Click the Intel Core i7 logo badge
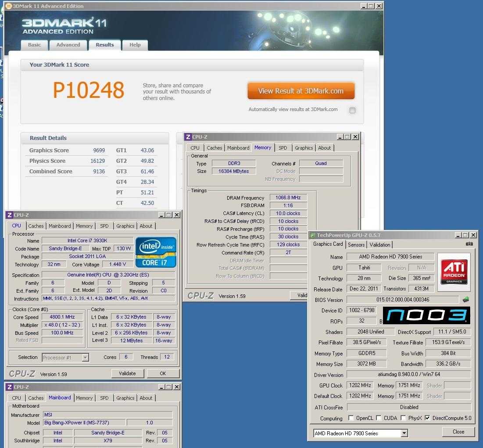 pyautogui.click(x=156, y=252)
